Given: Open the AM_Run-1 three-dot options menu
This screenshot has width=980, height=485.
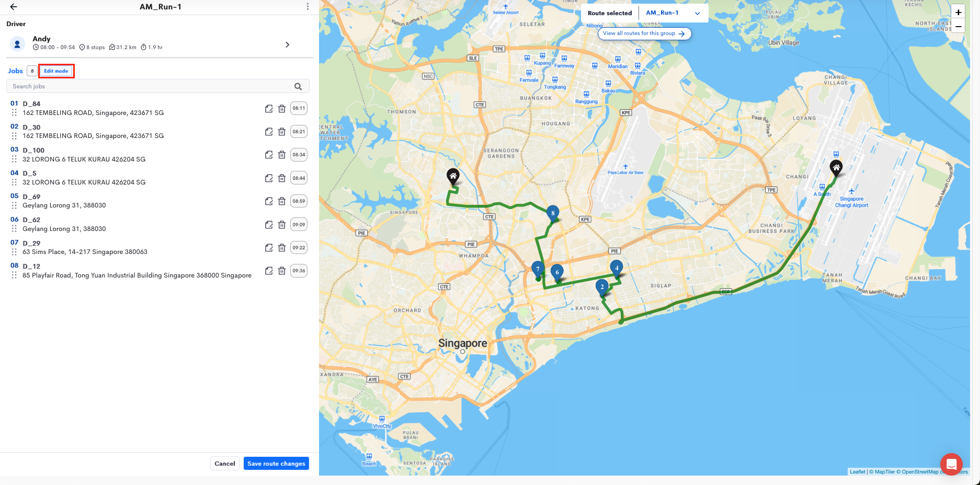Looking at the screenshot, I should click(307, 7).
